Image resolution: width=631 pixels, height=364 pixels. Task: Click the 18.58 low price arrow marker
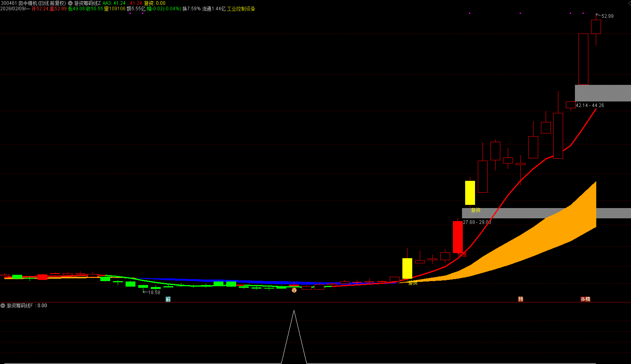(x=152, y=293)
